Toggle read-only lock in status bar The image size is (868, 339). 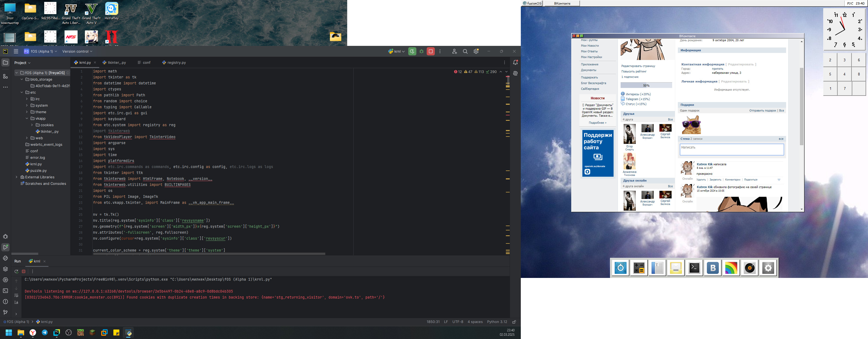pyautogui.click(x=514, y=322)
